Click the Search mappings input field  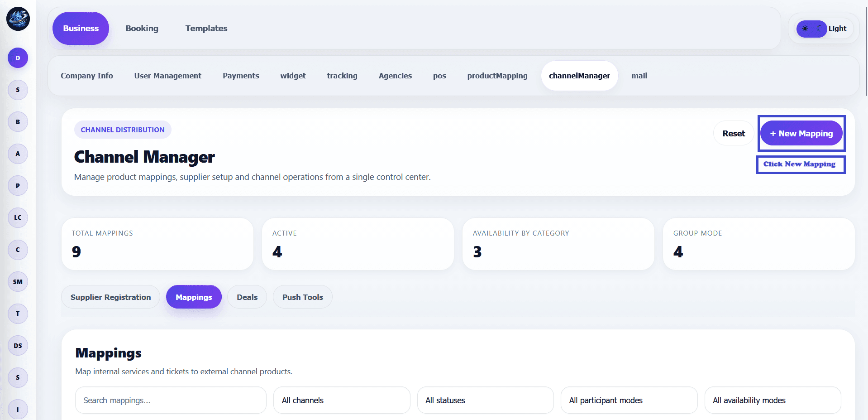171,400
